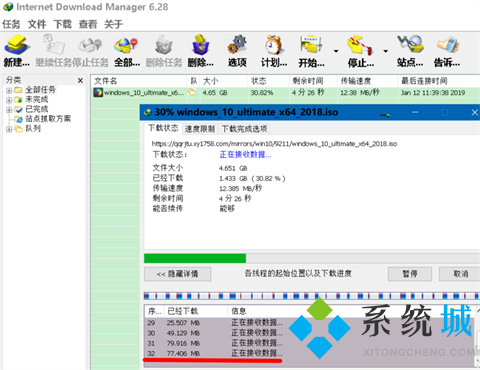Open the 查看 menu
The height and width of the screenshot is (370, 480).
click(x=88, y=24)
